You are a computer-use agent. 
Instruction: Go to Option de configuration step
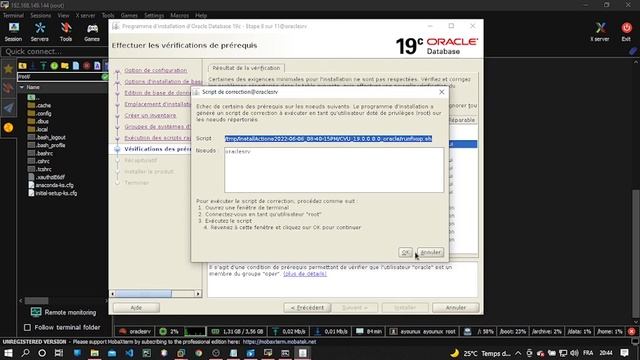(x=156, y=70)
